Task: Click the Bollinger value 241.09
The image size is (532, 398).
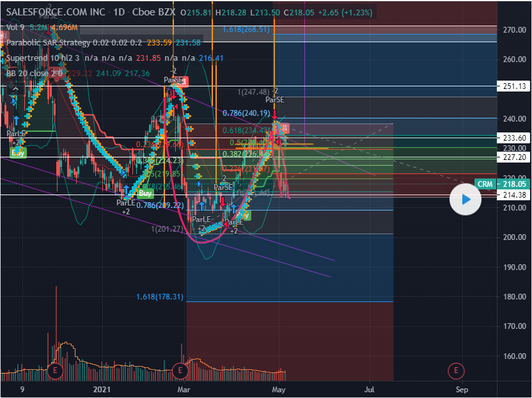Action: click(x=109, y=74)
